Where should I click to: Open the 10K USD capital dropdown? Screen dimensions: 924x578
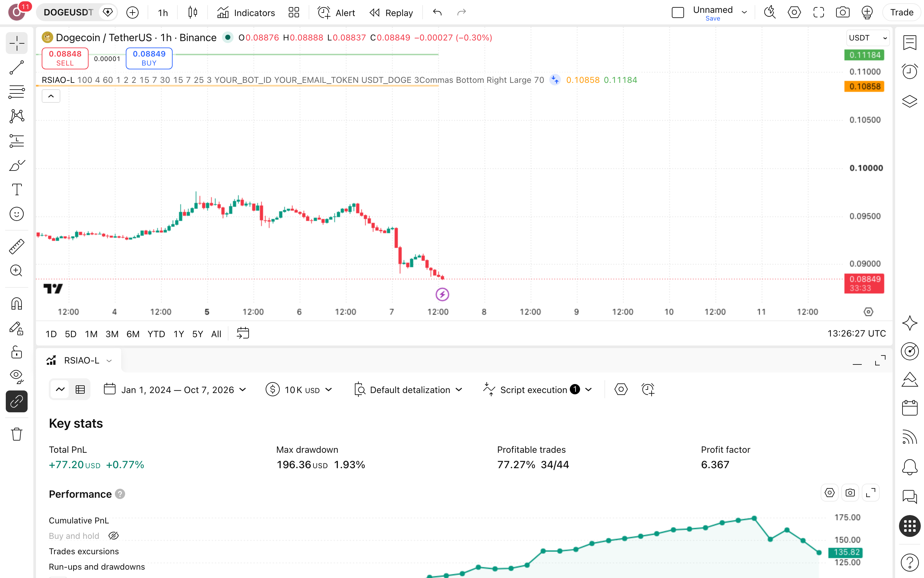(x=299, y=390)
